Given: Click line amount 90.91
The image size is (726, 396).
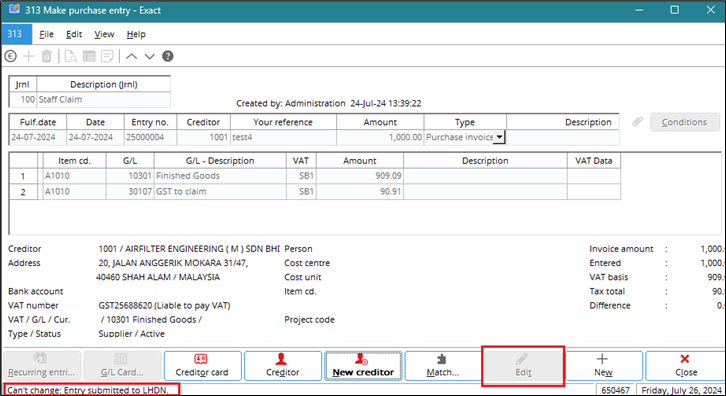Looking at the screenshot, I should click(359, 192).
